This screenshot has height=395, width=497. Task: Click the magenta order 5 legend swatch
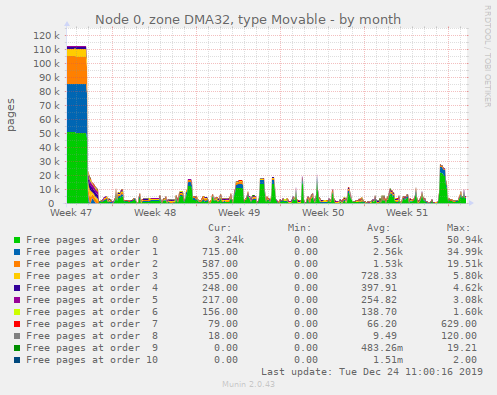click(17, 300)
